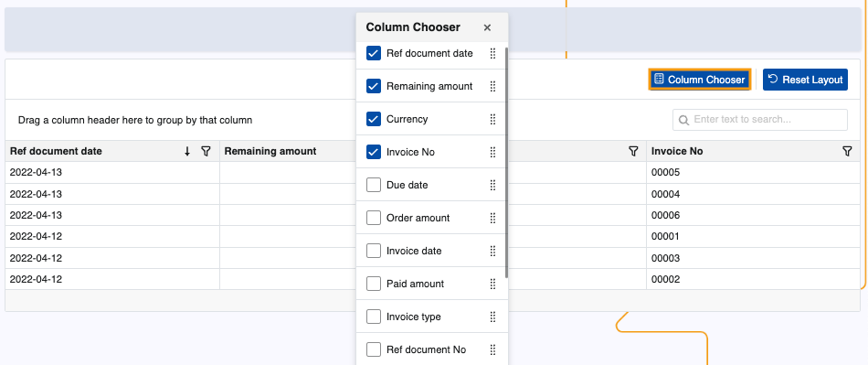Uncheck the Remaining amount checkbox

click(374, 86)
